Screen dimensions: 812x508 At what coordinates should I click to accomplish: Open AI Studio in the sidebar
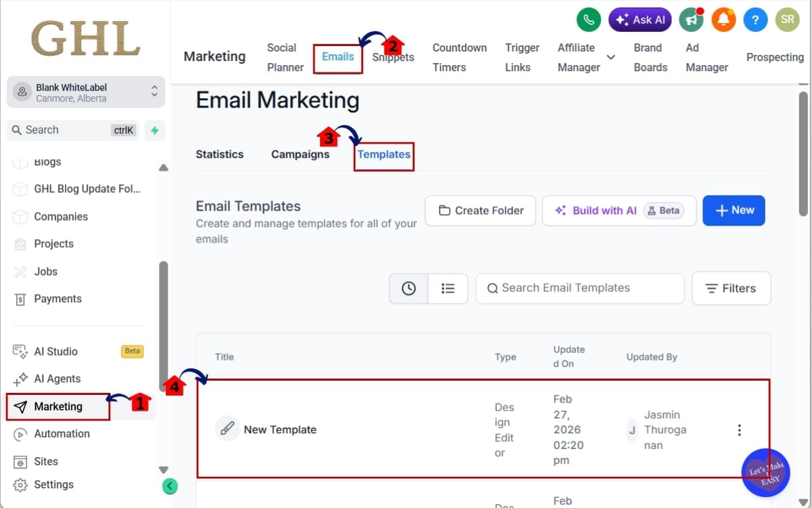tap(55, 352)
